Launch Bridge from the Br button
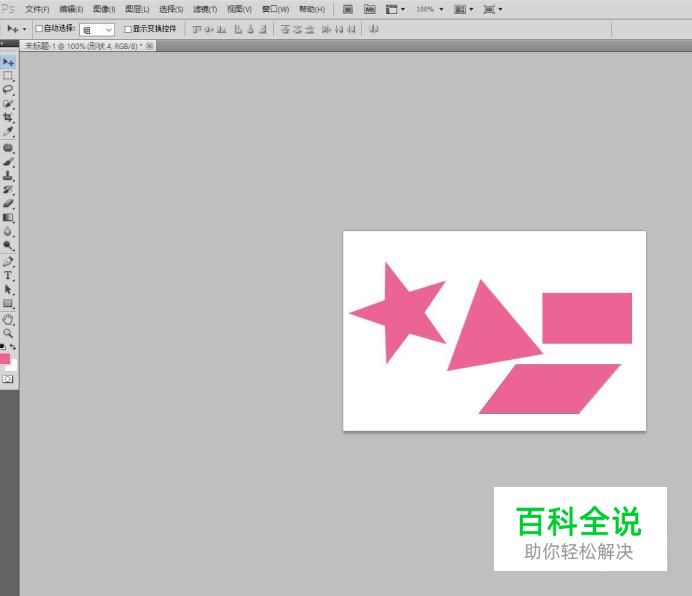The width and height of the screenshot is (692, 596). coord(348,9)
